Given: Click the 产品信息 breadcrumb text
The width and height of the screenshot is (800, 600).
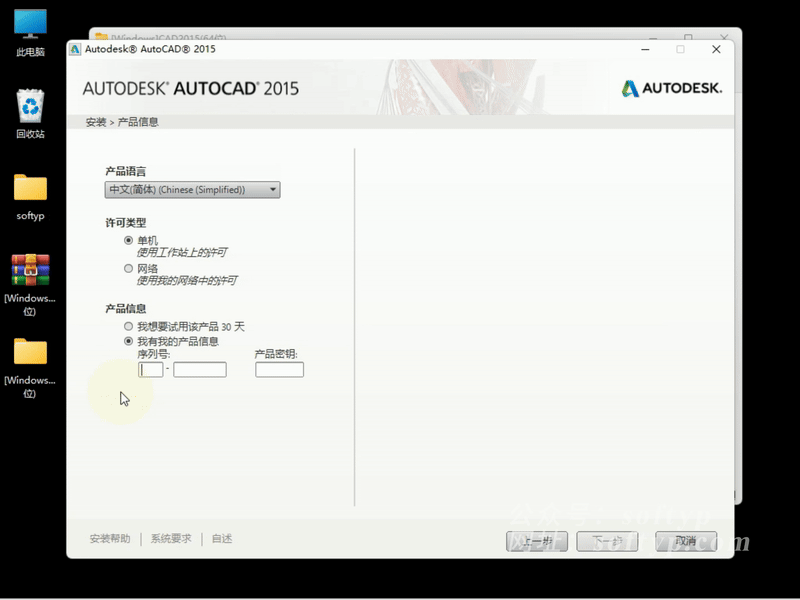Looking at the screenshot, I should 138,122.
